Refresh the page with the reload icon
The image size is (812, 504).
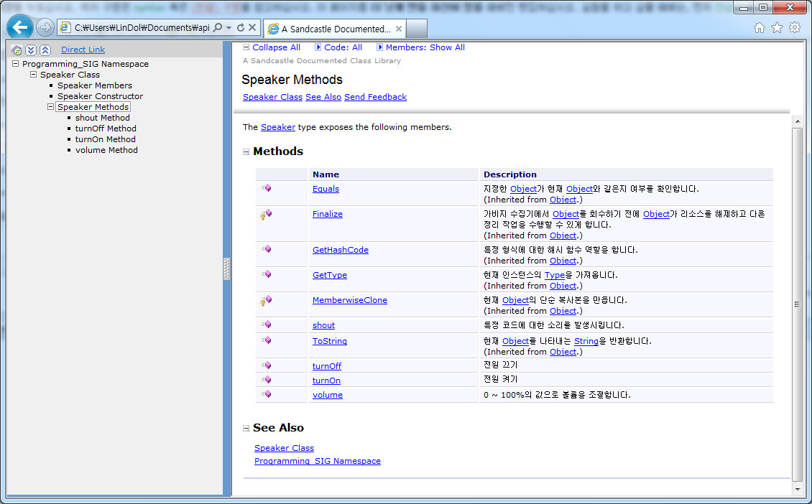240,28
